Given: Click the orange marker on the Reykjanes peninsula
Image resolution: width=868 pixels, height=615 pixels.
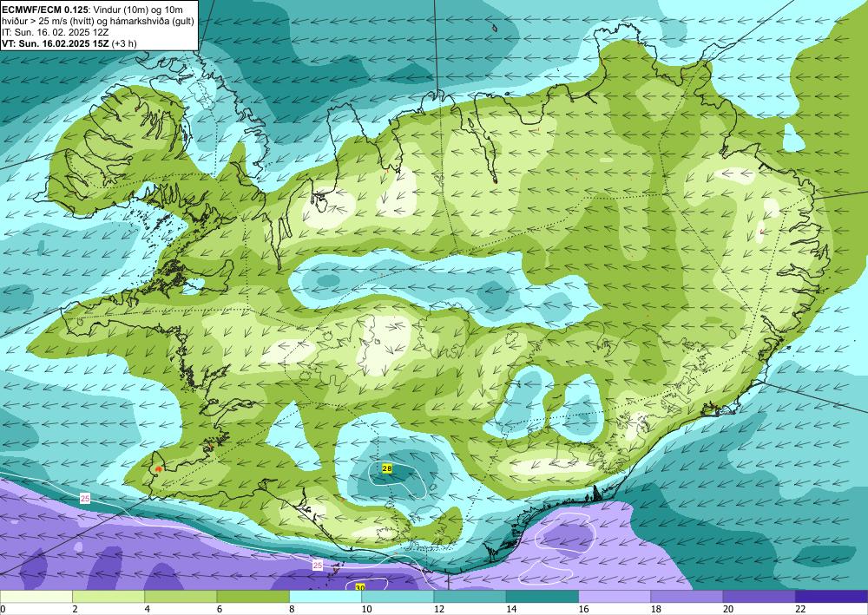Looking at the screenshot, I should point(158,469).
